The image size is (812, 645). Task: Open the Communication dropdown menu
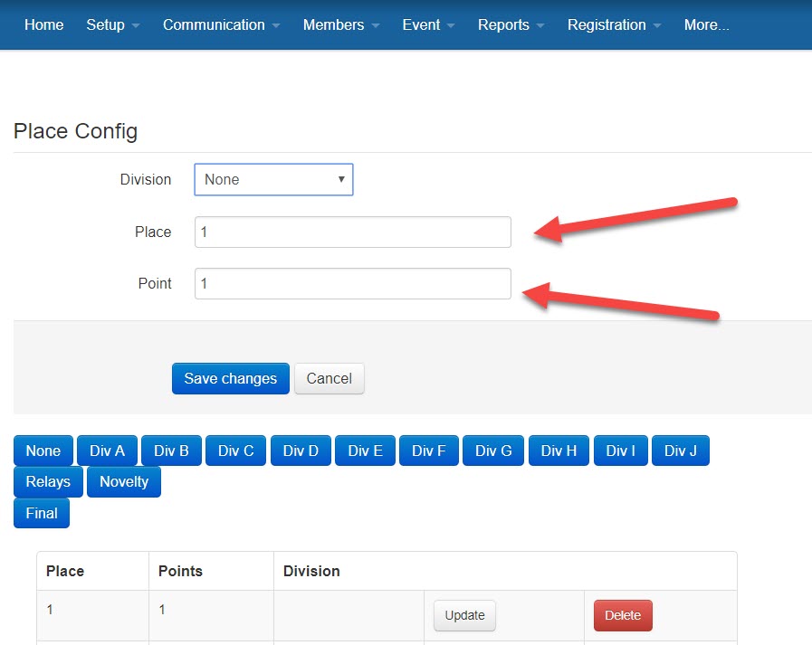221,24
